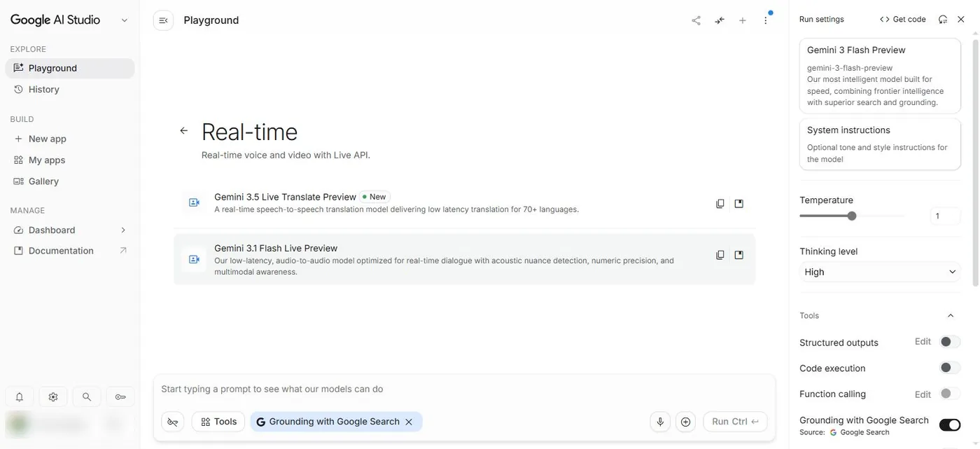Expand the Dashboard submenu arrow
The image size is (980, 449).
pos(123,230)
